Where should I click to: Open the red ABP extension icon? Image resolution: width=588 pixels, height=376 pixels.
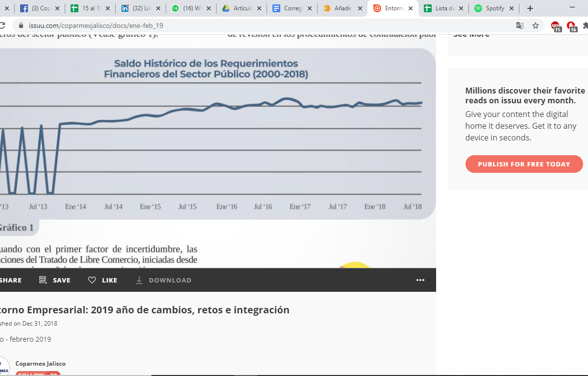coord(555,25)
